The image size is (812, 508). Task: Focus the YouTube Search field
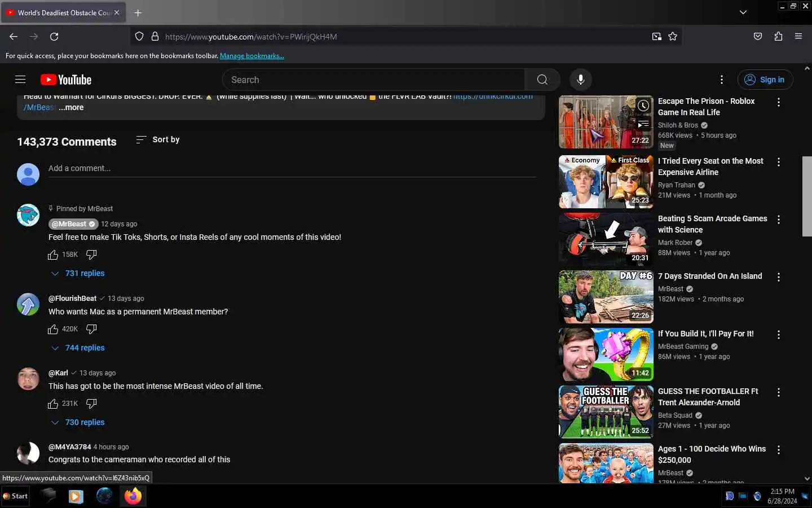pyautogui.click(x=374, y=80)
